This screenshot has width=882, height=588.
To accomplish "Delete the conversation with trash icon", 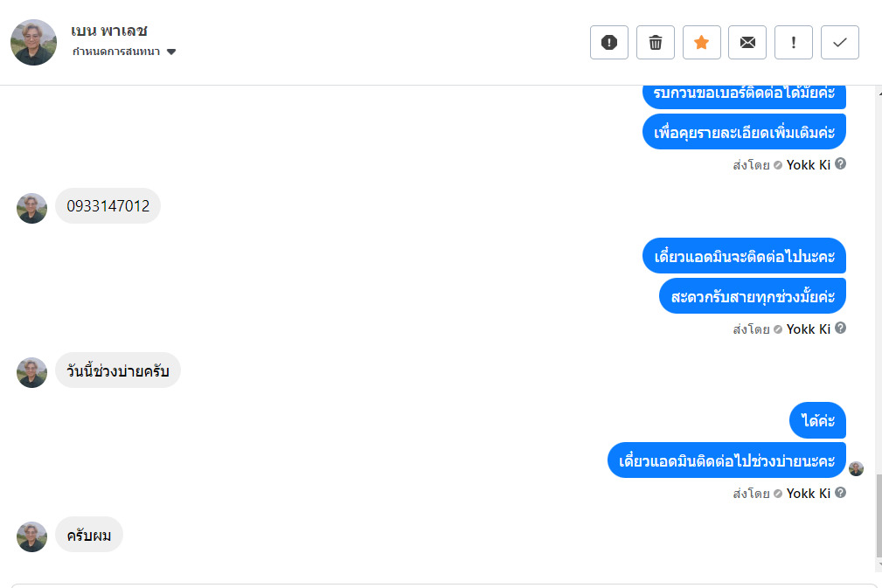I will point(656,42).
